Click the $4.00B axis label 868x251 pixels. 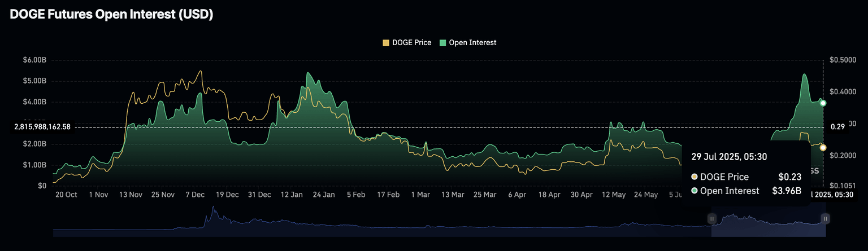coord(33,102)
